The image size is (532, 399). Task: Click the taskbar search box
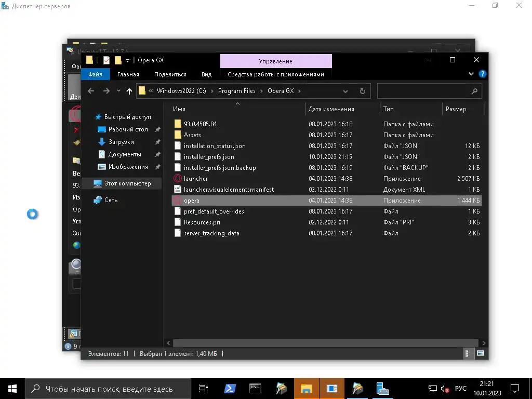click(108, 389)
